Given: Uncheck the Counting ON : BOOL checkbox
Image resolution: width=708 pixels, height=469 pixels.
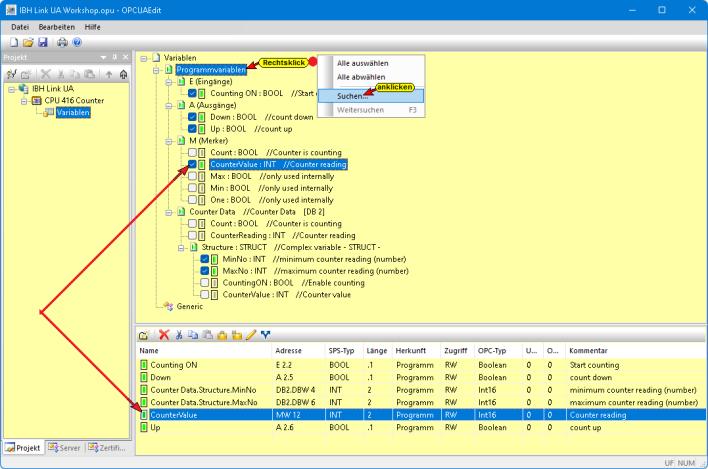Looking at the screenshot, I should [x=192, y=93].
